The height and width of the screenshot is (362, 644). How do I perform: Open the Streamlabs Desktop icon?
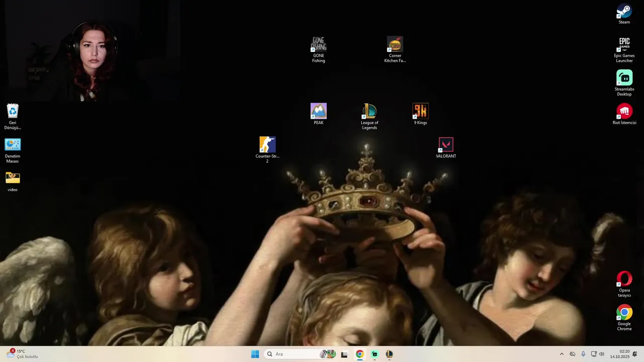[x=624, y=83]
